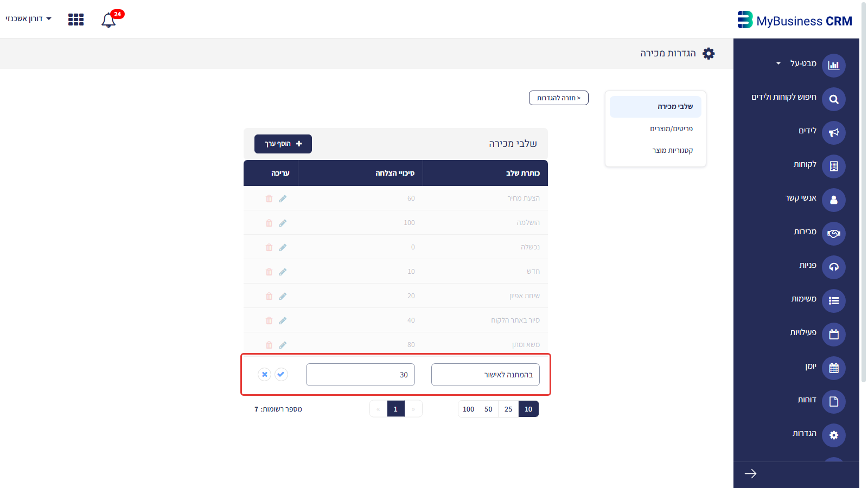Open the דוחות document icon

pyautogui.click(x=834, y=402)
